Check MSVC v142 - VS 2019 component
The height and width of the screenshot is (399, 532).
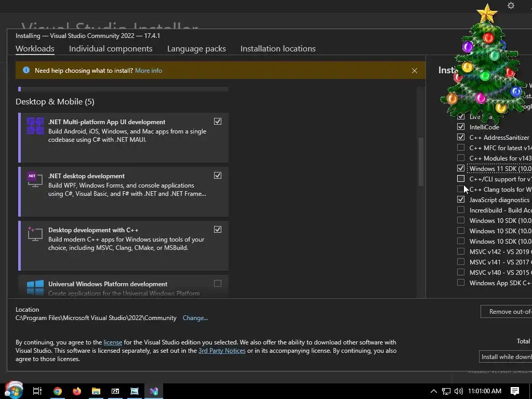point(461,251)
